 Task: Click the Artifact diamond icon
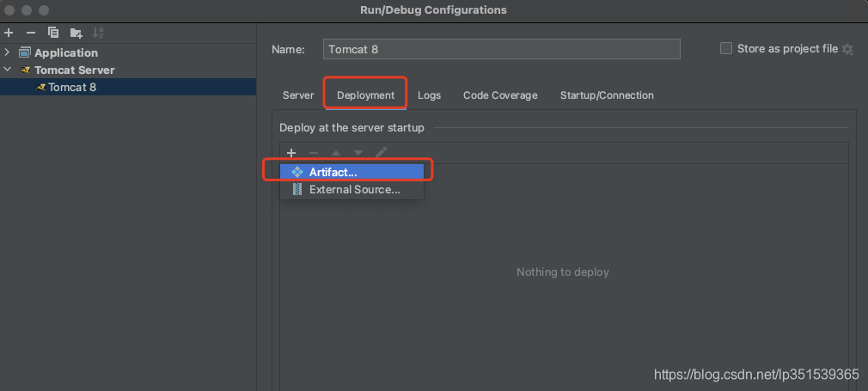(x=297, y=172)
